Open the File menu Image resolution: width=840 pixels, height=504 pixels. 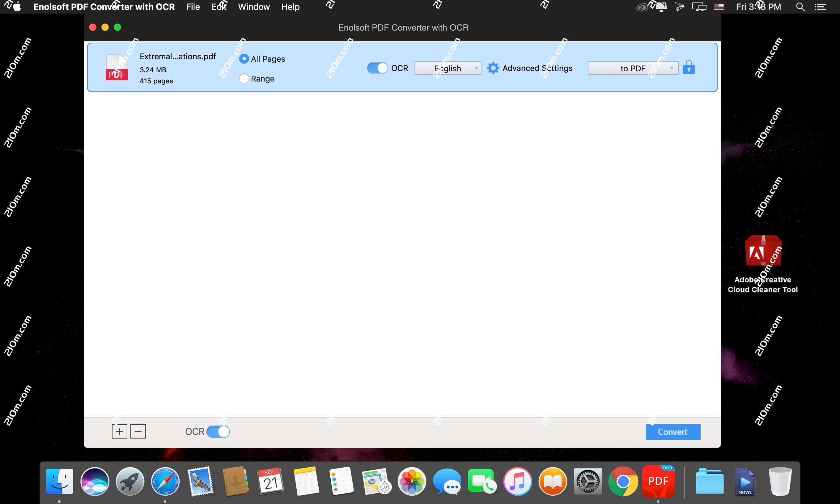pos(193,6)
